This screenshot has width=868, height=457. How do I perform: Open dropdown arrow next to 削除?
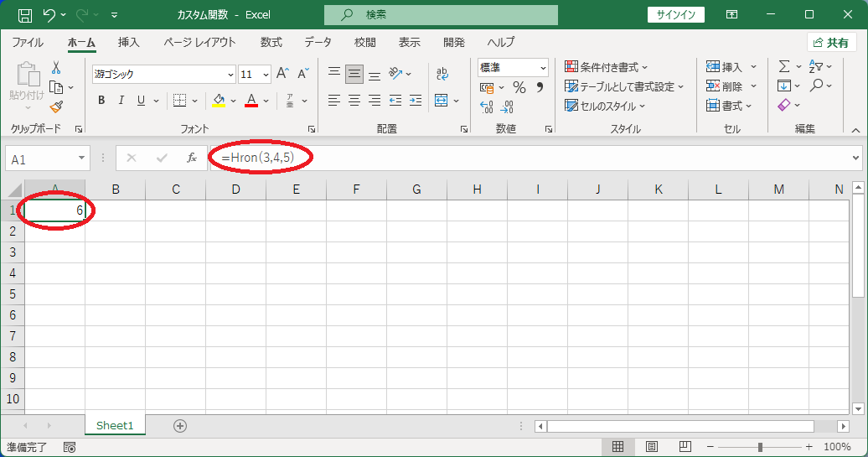pos(753,86)
